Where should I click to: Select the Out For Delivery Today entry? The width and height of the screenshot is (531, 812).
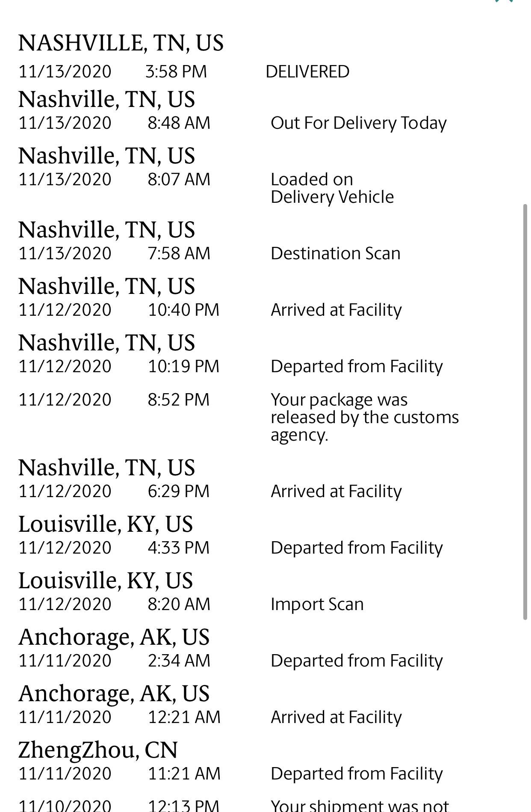coord(359,123)
